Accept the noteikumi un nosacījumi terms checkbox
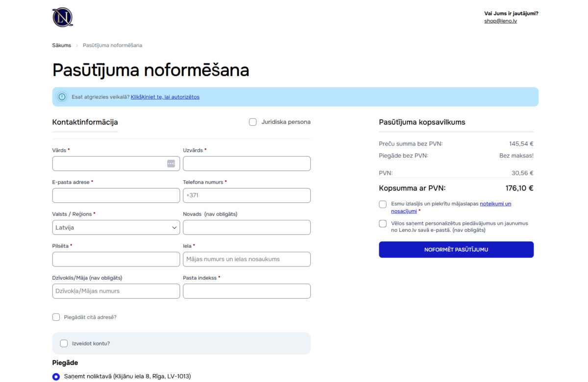The width and height of the screenshot is (588, 382). pos(382,204)
